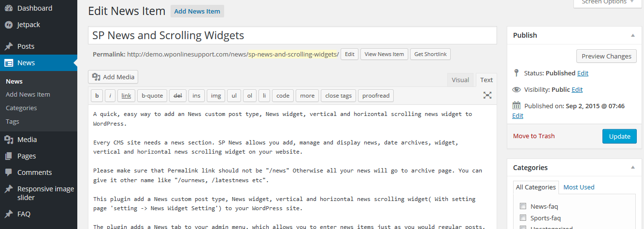This screenshot has height=229, width=644.
Task: Click the Responsive image slider pin icon
Action: (x=9, y=189)
